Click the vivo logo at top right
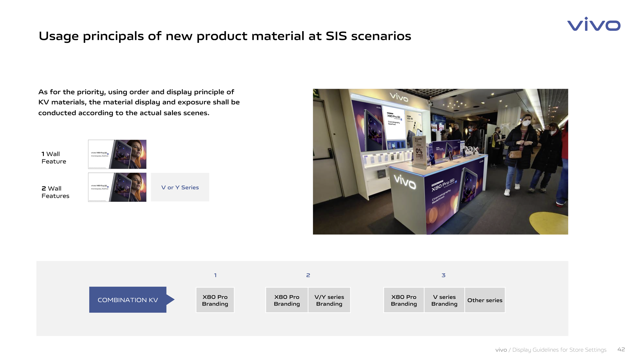Screen dimensions: 644x363 point(594,24)
